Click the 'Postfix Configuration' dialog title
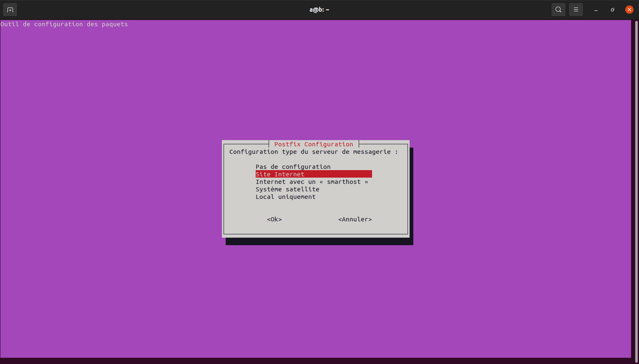 point(314,144)
